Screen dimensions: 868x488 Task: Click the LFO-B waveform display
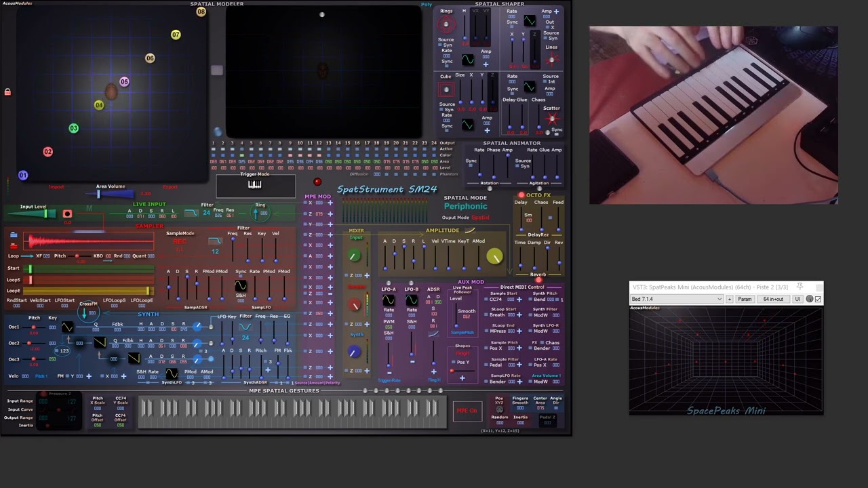pos(412,300)
